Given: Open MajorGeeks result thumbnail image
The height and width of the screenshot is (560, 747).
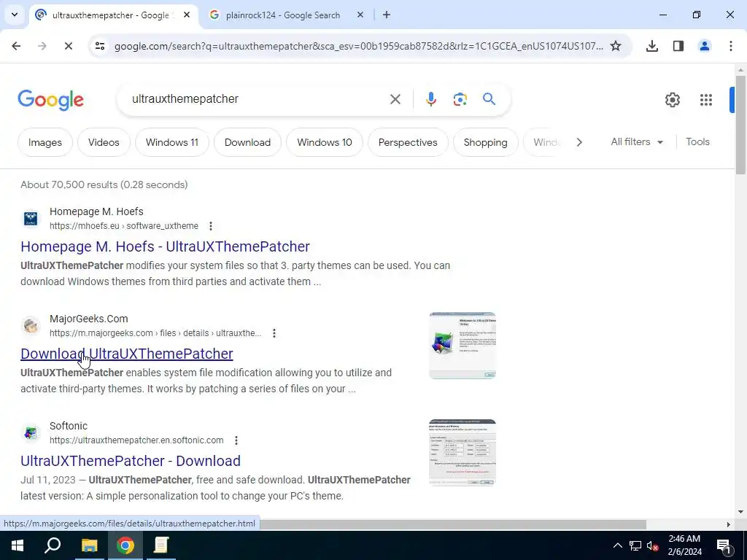Looking at the screenshot, I should click(x=462, y=346).
